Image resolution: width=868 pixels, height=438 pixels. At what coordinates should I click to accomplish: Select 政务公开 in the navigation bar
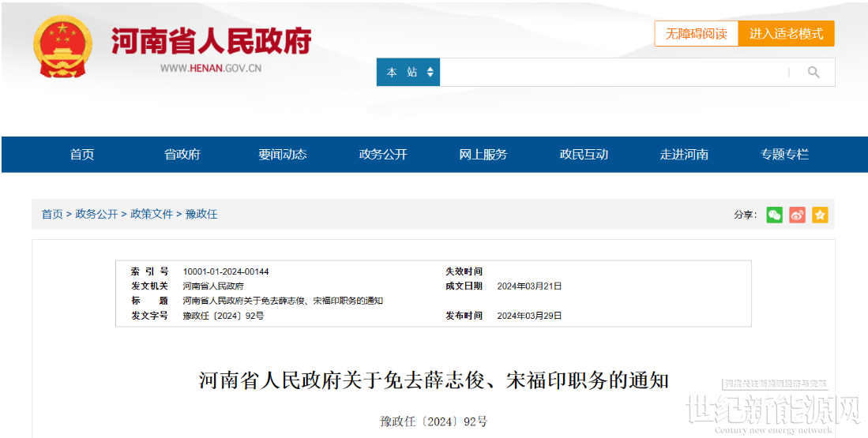(x=383, y=155)
